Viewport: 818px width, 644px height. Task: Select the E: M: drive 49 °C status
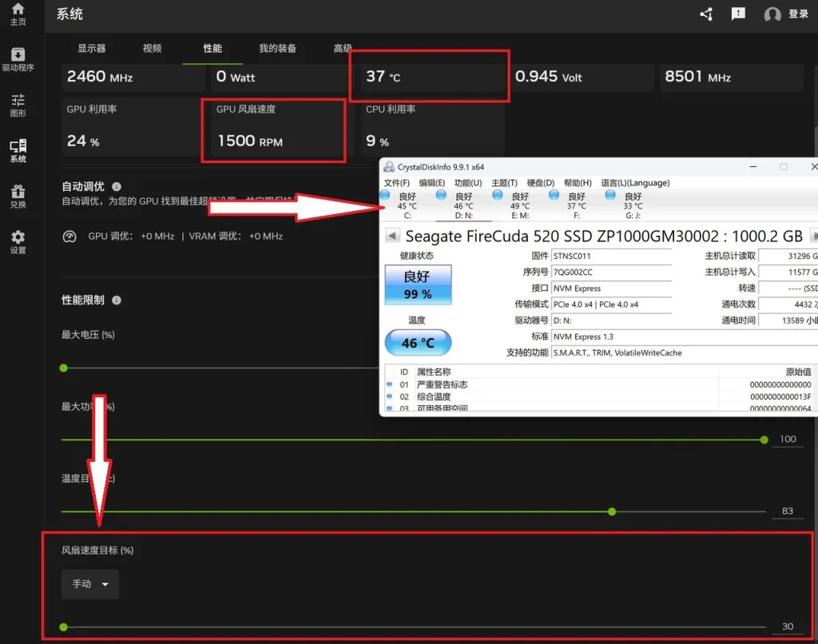click(x=520, y=205)
